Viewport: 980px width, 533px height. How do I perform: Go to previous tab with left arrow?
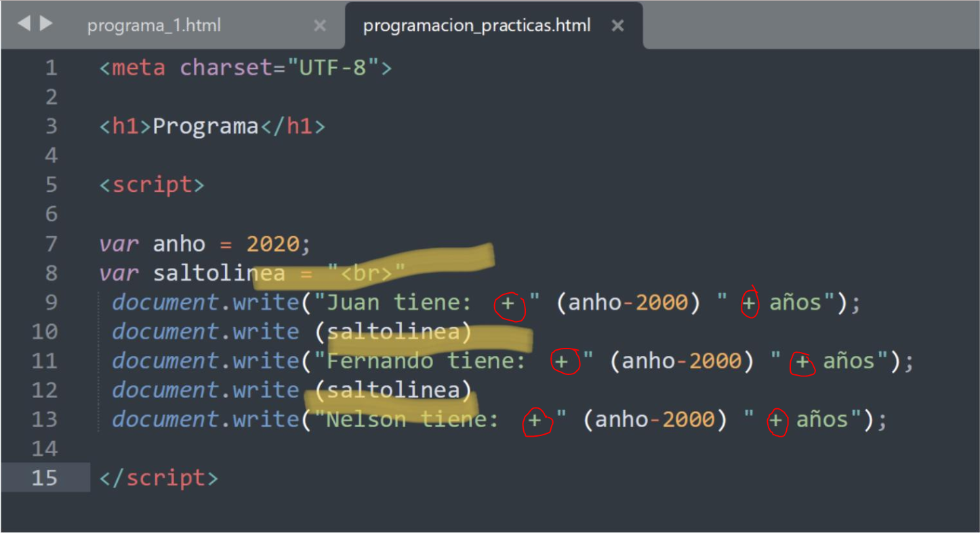click(24, 24)
